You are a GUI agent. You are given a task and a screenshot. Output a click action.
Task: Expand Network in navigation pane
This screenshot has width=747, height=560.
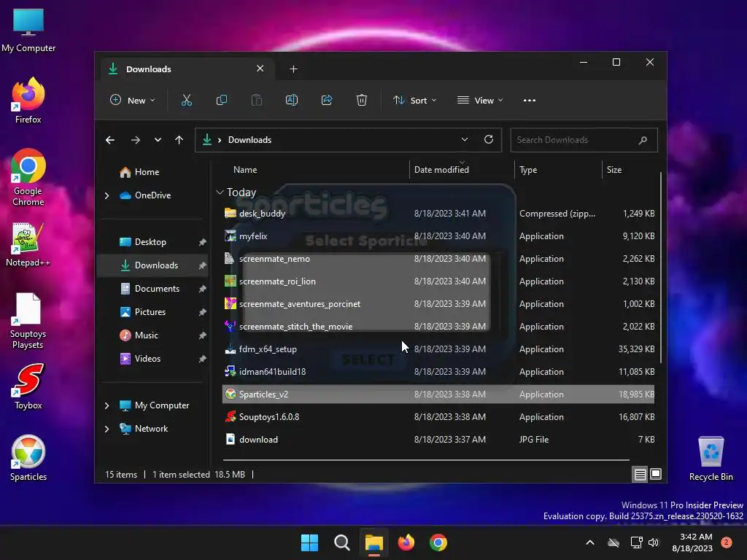pyautogui.click(x=107, y=429)
